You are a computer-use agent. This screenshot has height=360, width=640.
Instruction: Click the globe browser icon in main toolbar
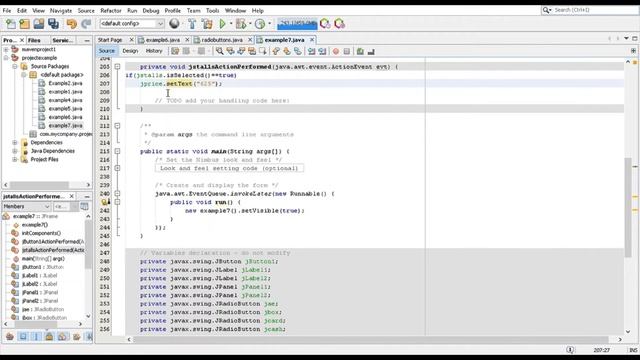(x=174, y=24)
